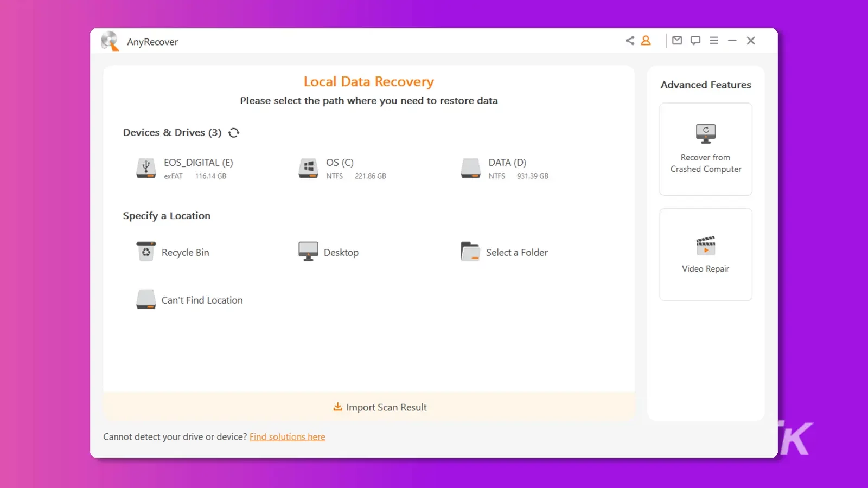
Task: Close the AnyRecover window
Action: (x=751, y=41)
